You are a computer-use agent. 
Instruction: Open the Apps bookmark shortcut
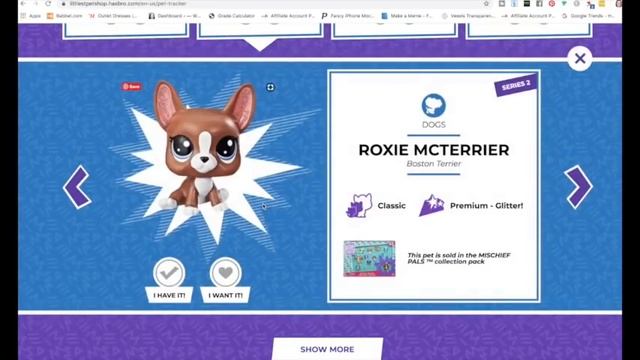point(31,16)
